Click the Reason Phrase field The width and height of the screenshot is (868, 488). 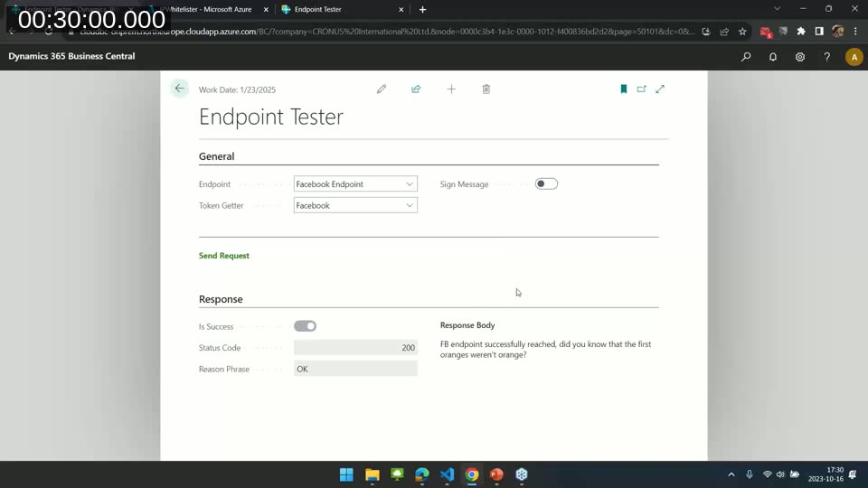[x=355, y=369]
